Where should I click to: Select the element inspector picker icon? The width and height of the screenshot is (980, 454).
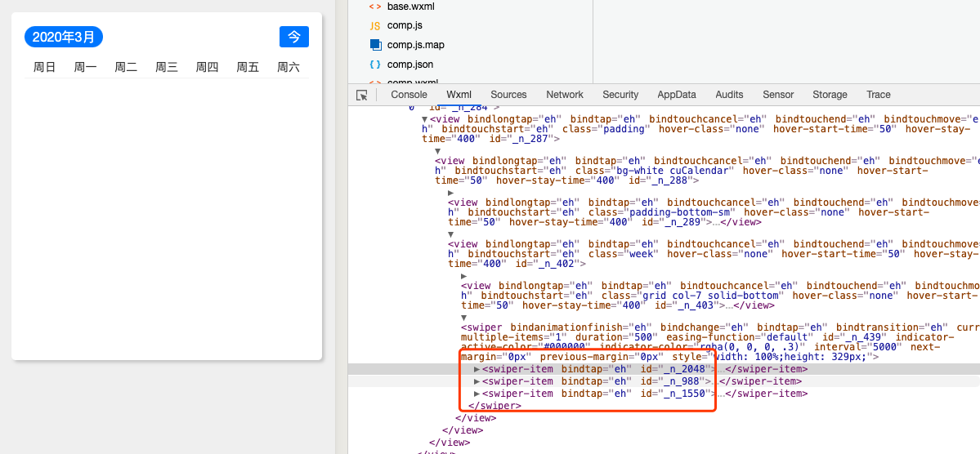click(x=361, y=95)
